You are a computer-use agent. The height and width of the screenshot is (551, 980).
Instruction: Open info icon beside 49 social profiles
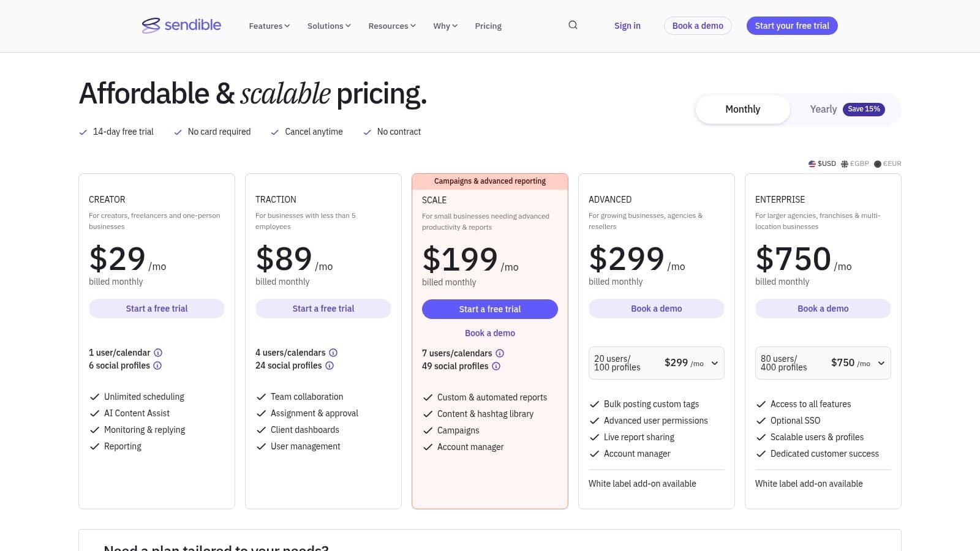(x=496, y=366)
